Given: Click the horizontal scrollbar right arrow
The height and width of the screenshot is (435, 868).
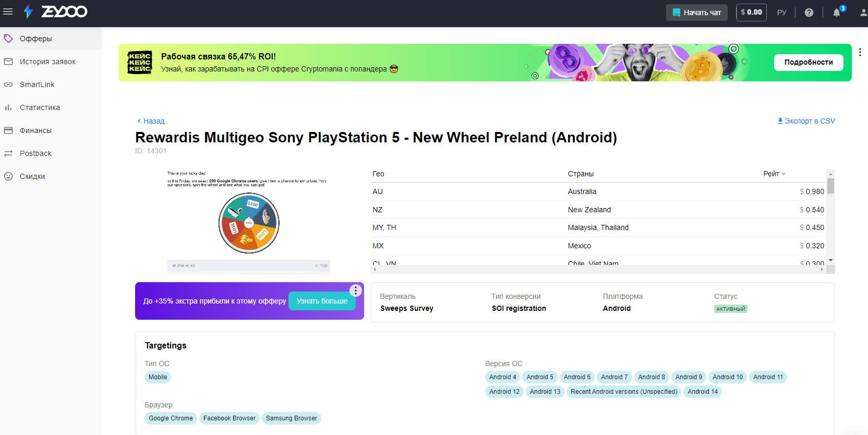Looking at the screenshot, I should click(822, 270).
